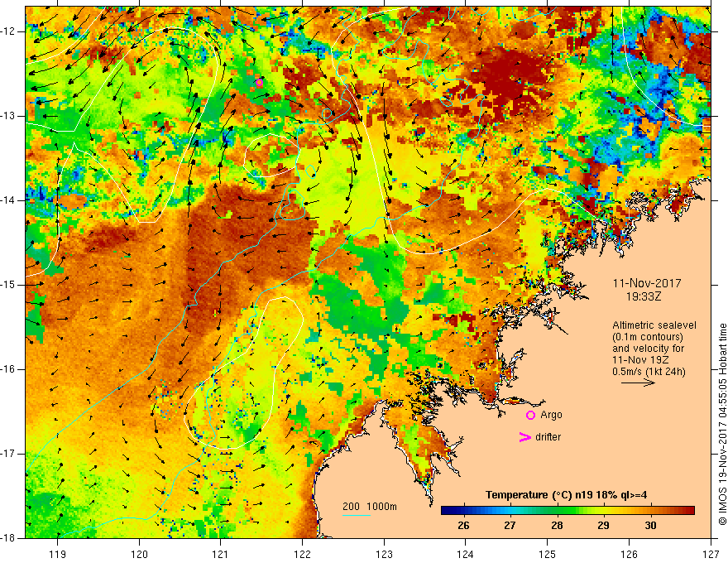This screenshot has width=728, height=563.
Task: Click the magenta drifter arrow in legend
Action: tap(524, 437)
